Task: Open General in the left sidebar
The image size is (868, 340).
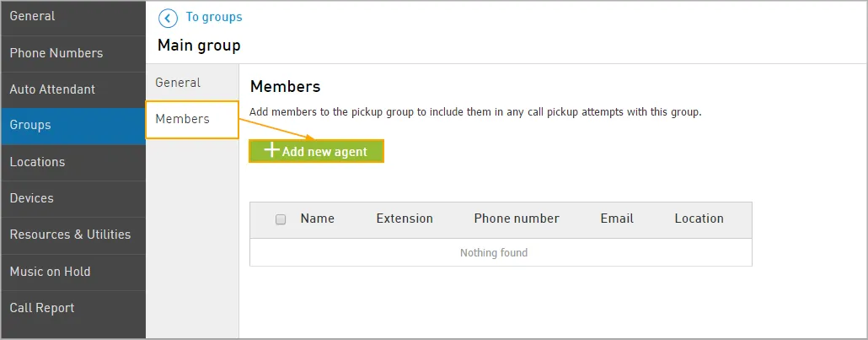Action: [x=73, y=17]
